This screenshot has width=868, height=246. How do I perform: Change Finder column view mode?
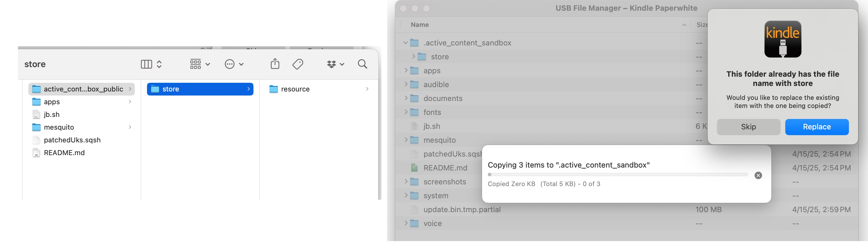tap(151, 64)
